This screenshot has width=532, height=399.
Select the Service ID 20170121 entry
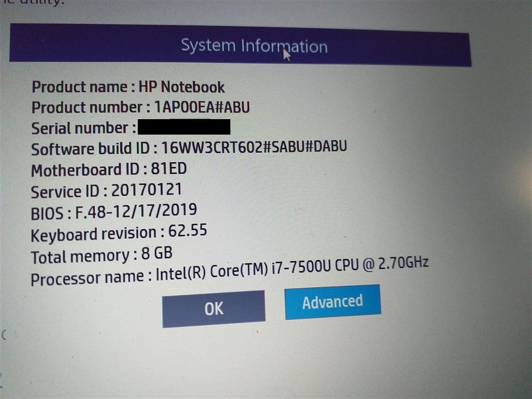coord(106,190)
